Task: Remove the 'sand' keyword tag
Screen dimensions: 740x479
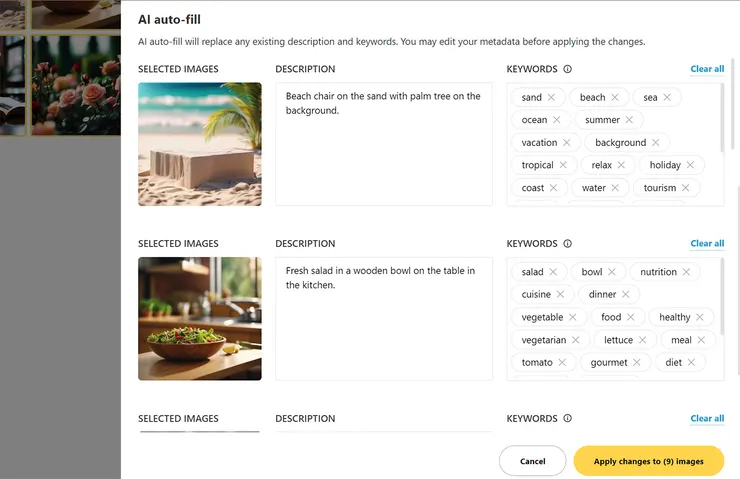Action: [x=552, y=97]
